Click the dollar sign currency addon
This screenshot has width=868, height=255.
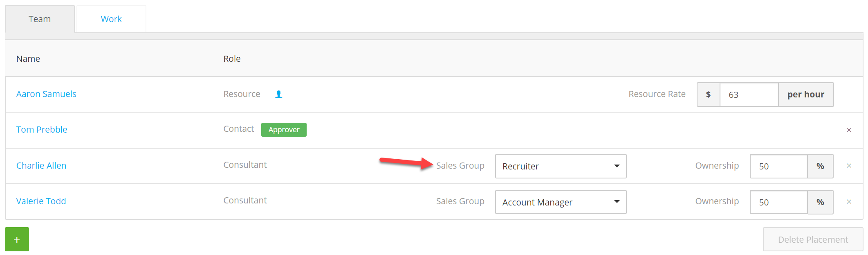708,95
